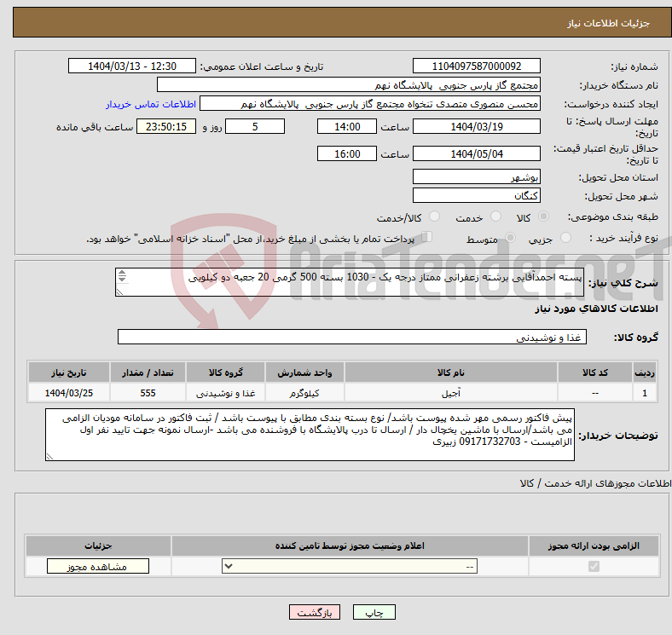Image resolution: width=672 pixels, height=635 pixels.
Task: Click the اعلام وضعیت مجوز column header
Action: pyautogui.click(x=350, y=546)
